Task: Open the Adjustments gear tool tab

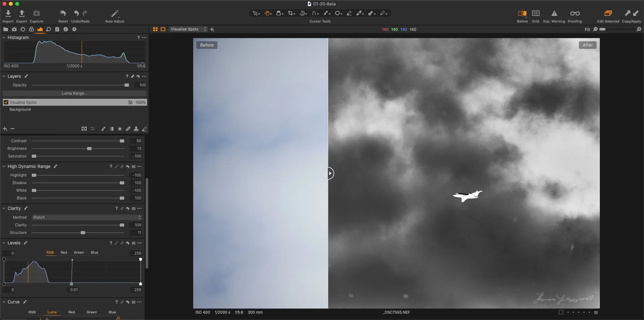Action: tap(74, 29)
